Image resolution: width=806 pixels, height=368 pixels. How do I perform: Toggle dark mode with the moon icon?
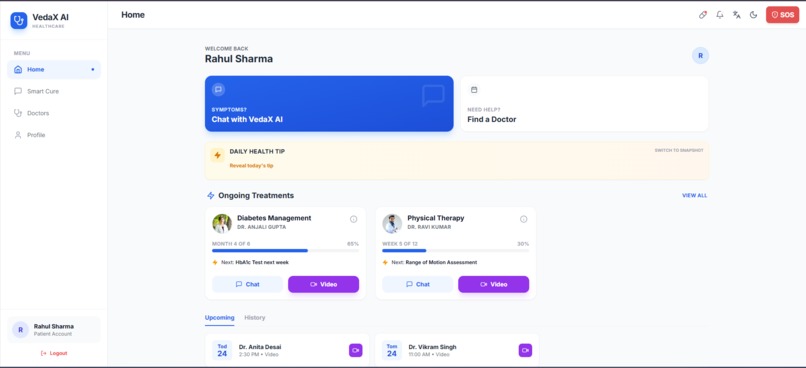[754, 15]
